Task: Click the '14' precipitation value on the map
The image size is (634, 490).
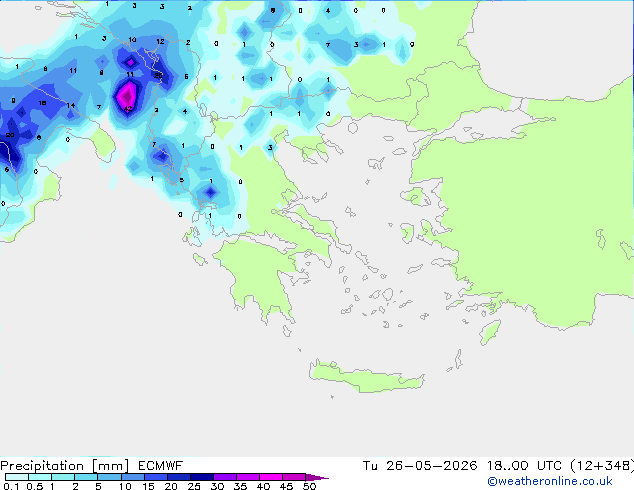Action: point(71,106)
